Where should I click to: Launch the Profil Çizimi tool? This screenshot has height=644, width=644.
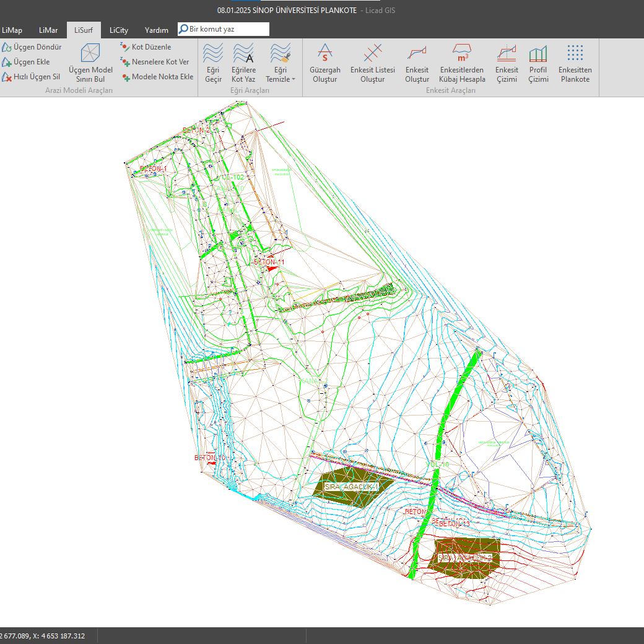pos(538,63)
